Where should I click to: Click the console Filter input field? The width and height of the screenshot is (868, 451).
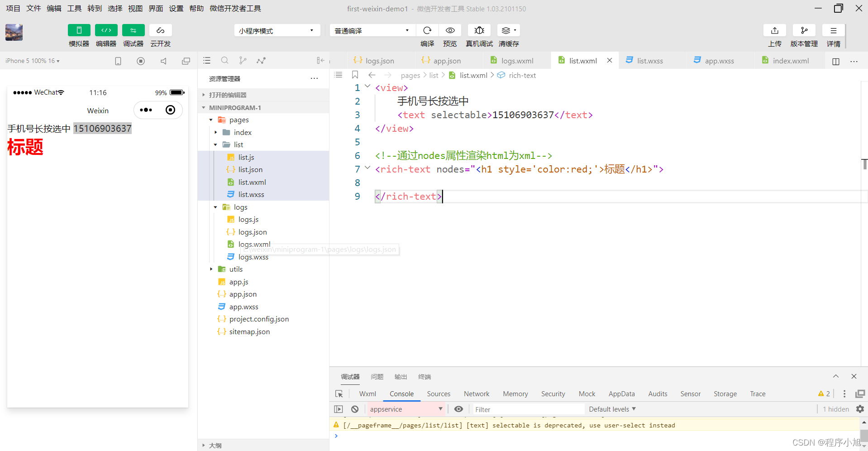pos(528,409)
